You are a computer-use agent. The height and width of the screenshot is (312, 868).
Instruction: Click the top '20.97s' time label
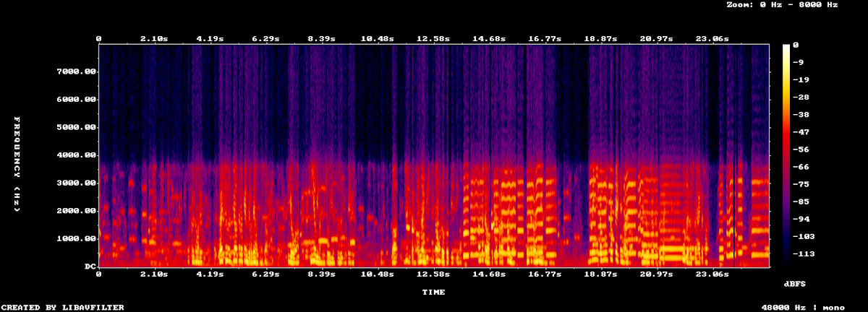coord(655,38)
